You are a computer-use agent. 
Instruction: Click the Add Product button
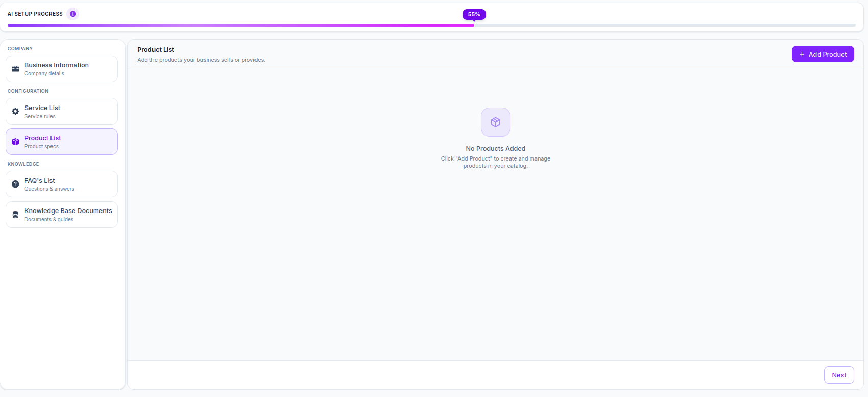coord(823,54)
